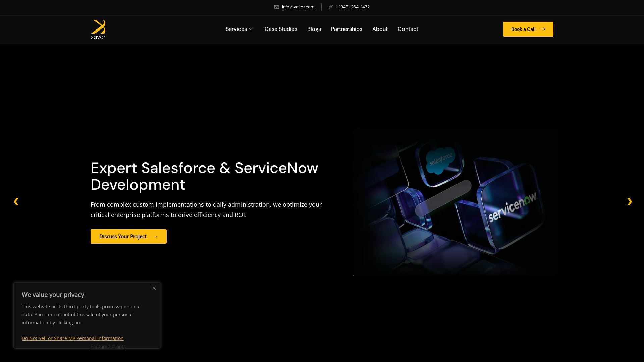Image resolution: width=644 pixels, height=362 pixels.
Task: Click the email envelope icon
Action: point(277,7)
